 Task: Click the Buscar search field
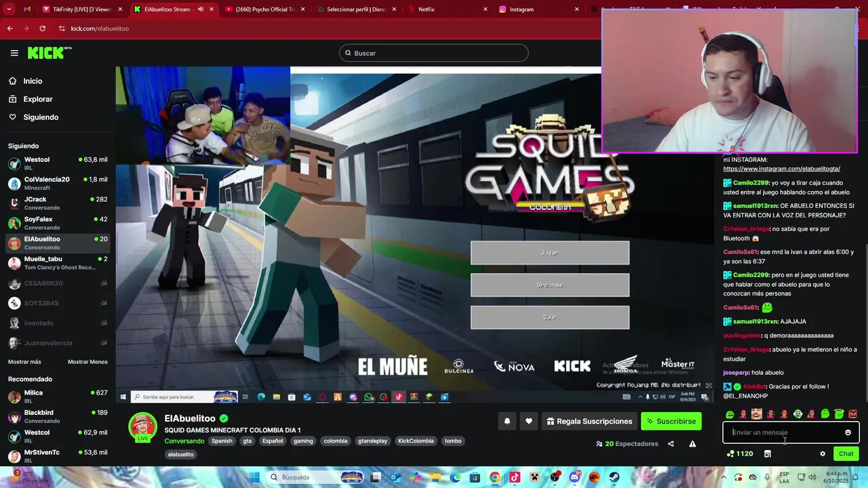click(x=434, y=53)
